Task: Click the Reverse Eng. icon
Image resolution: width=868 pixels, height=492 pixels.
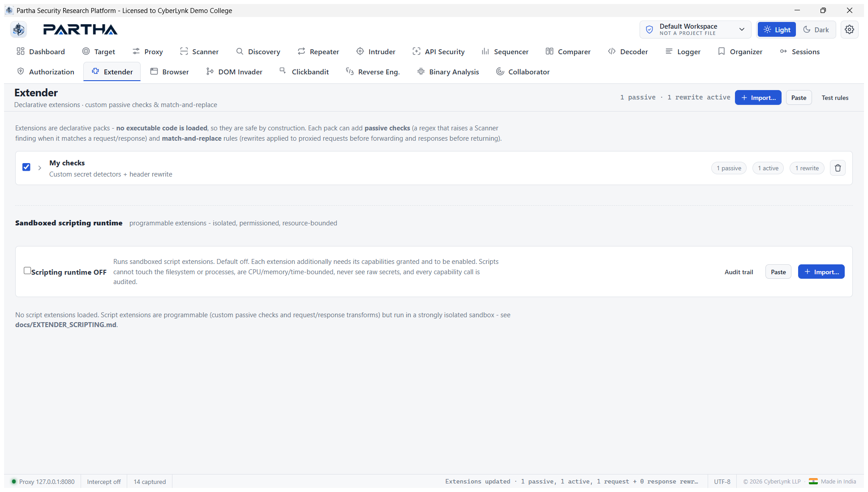Action: coord(350,72)
